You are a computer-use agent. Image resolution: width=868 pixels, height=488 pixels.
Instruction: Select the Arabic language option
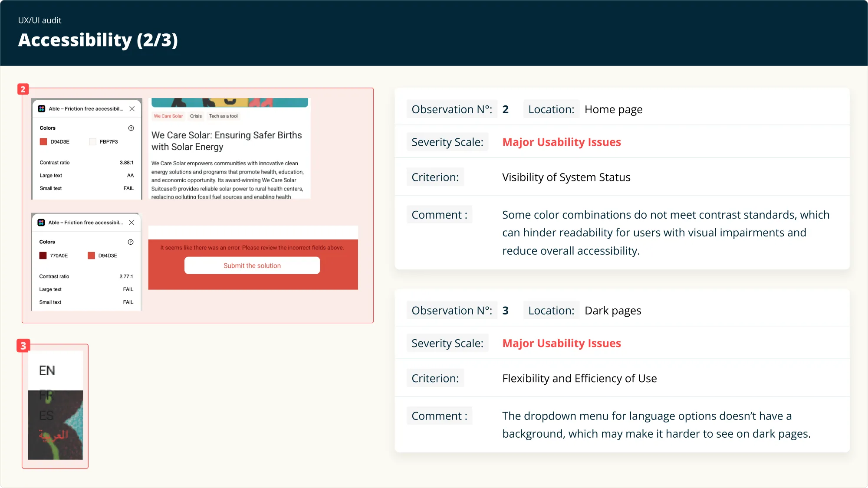[53, 435]
